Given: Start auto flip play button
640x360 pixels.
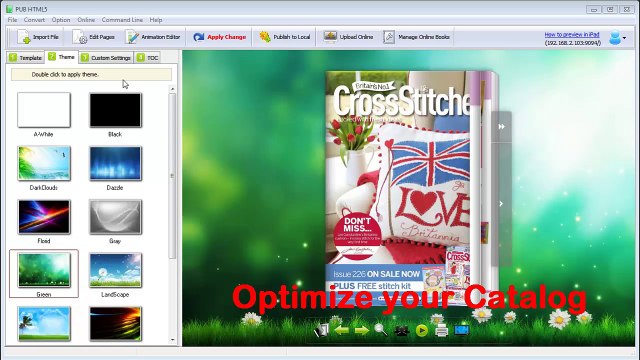Looking at the screenshot, I should click(422, 330).
